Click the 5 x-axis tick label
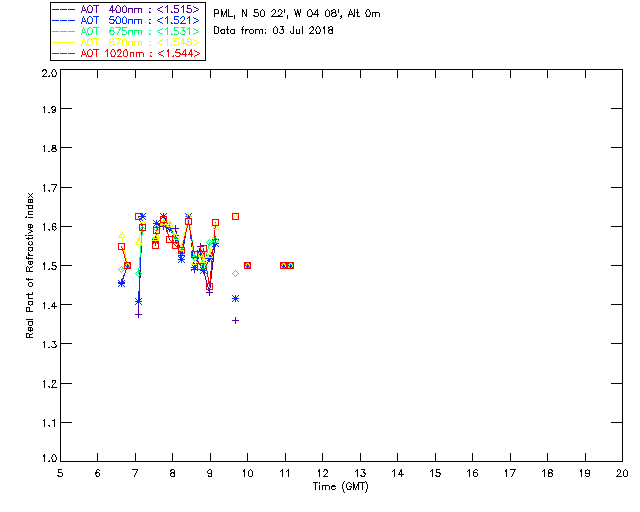Image resolution: width=640 pixels, height=512 pixels. click(60, 473)
